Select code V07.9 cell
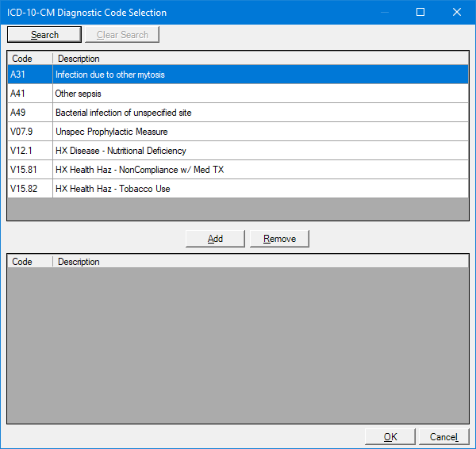The image size is (476, 449). (x=30, y=132)
